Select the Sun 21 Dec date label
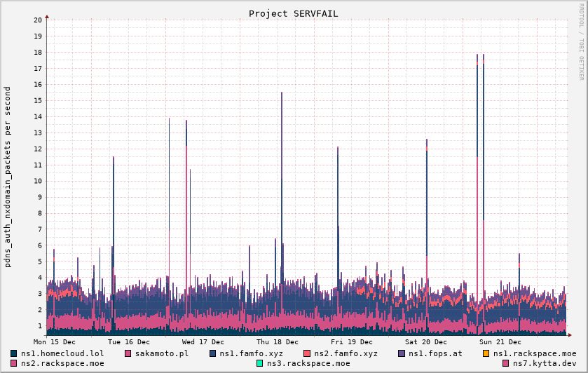Screen dimensions: 588x373 (500, 341)
